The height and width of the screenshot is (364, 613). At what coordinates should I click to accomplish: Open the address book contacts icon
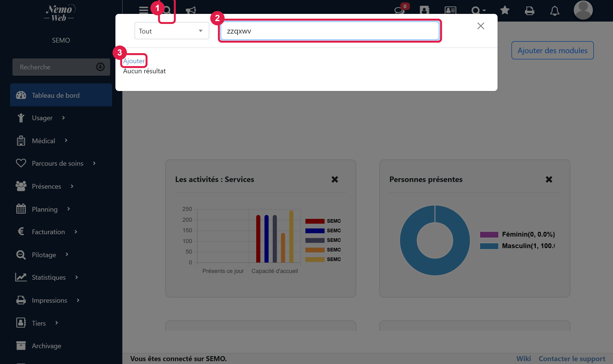click(425, 10)
